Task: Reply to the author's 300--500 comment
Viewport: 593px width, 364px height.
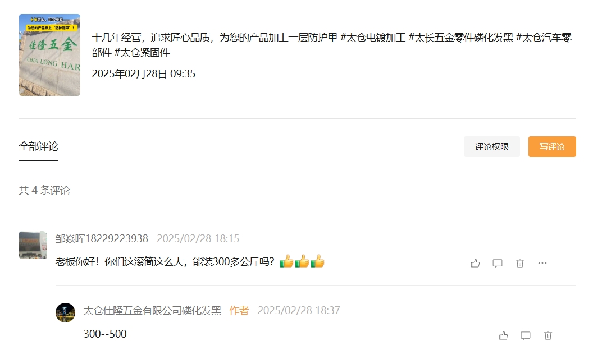Action: 525,335
